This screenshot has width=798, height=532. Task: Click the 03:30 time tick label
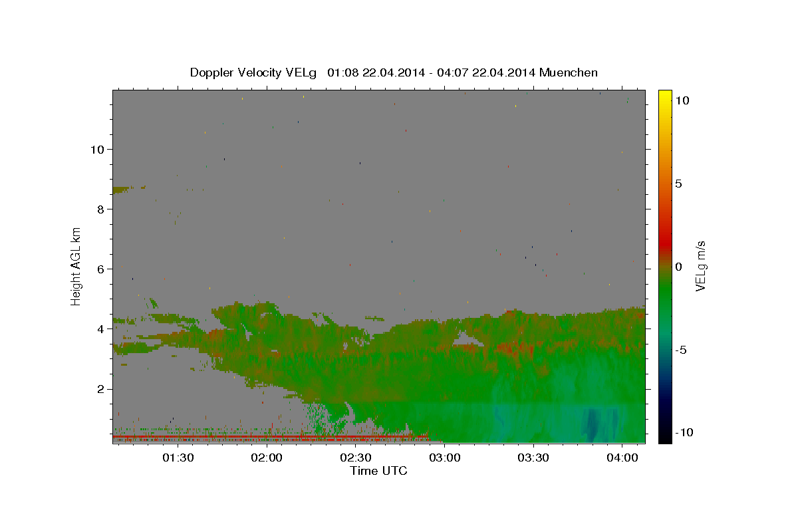[x=533, y=458]
